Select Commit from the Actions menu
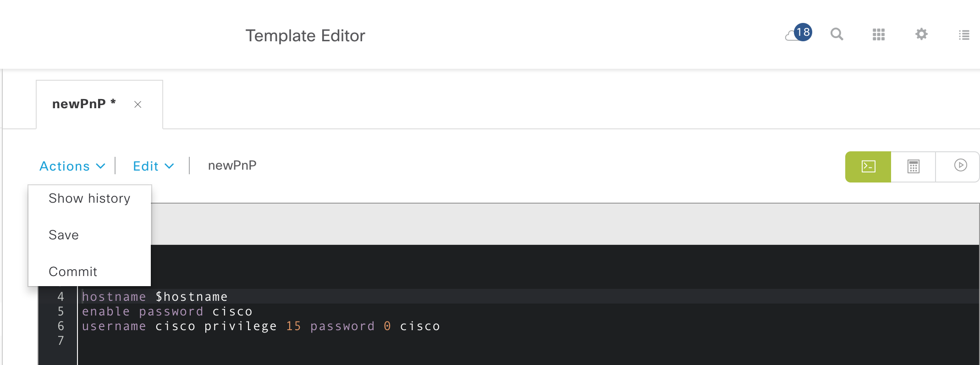 tap(73, 271)
